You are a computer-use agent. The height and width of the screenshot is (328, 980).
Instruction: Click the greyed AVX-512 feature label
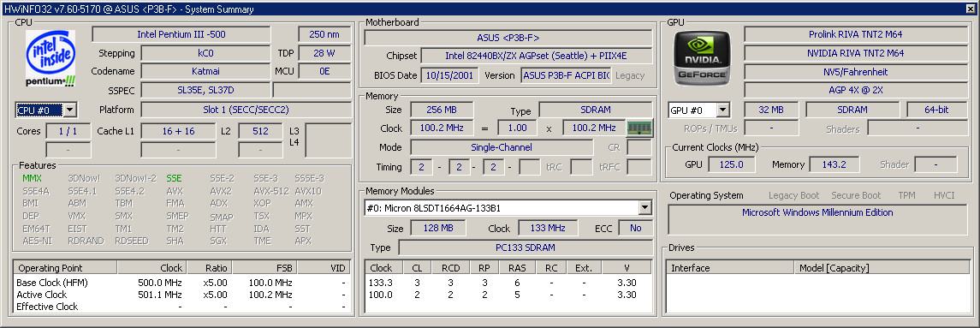point(271,191)
